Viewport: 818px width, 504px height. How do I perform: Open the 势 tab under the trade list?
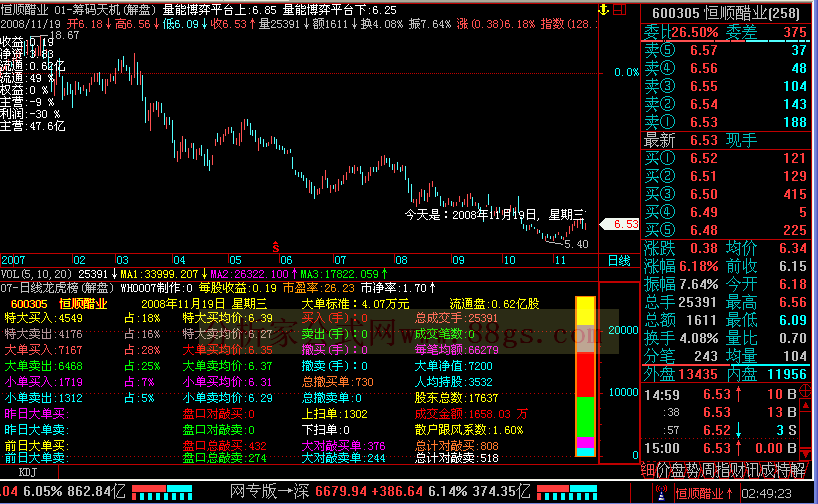tap(693, 471)
